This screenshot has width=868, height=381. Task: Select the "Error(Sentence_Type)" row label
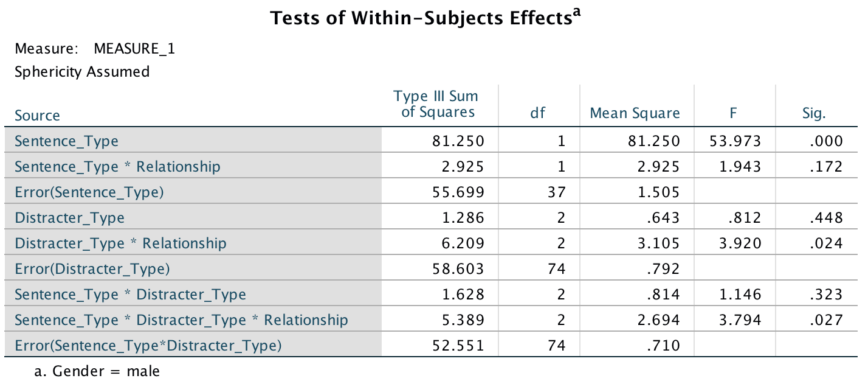[x=89, y=192]
